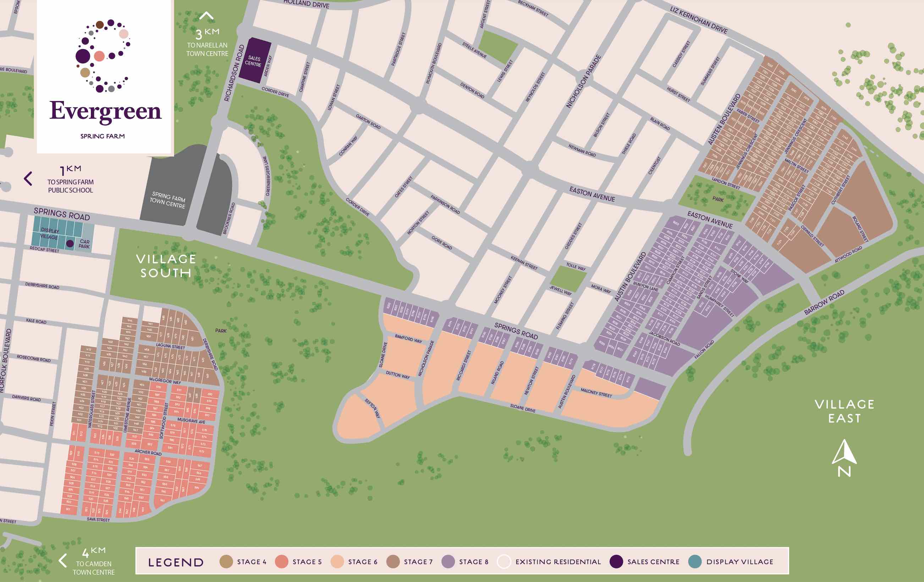
Task: Click the left chevron to Camden Town Centre
Action: click(63, 560)
